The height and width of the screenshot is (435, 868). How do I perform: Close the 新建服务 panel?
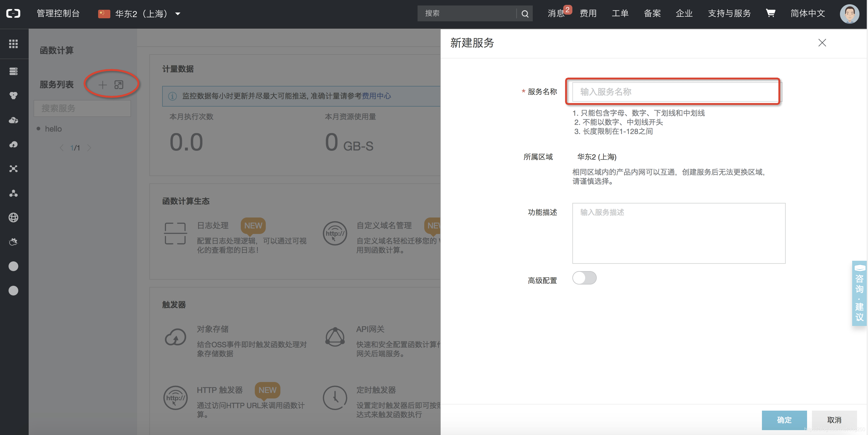coord(822,43)
